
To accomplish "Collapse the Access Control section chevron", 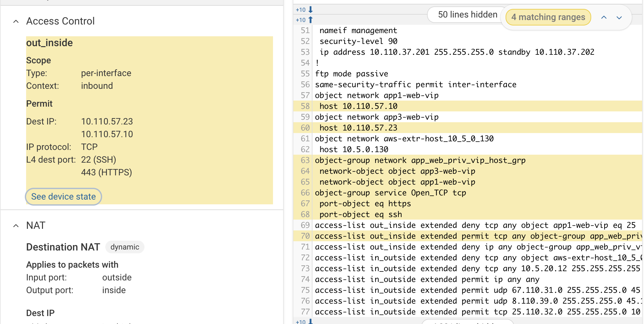I will (16, 21).
